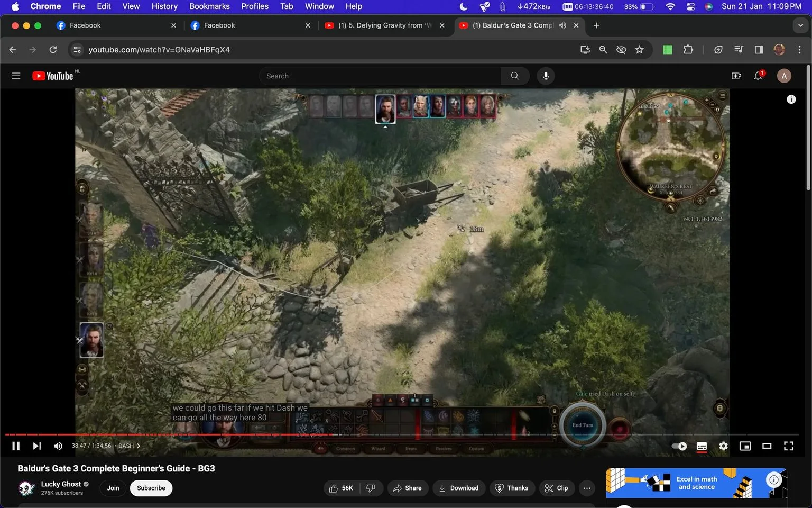Dislike this video
The width and height of the screenshot is (812, 508).
tap(371, 488)
